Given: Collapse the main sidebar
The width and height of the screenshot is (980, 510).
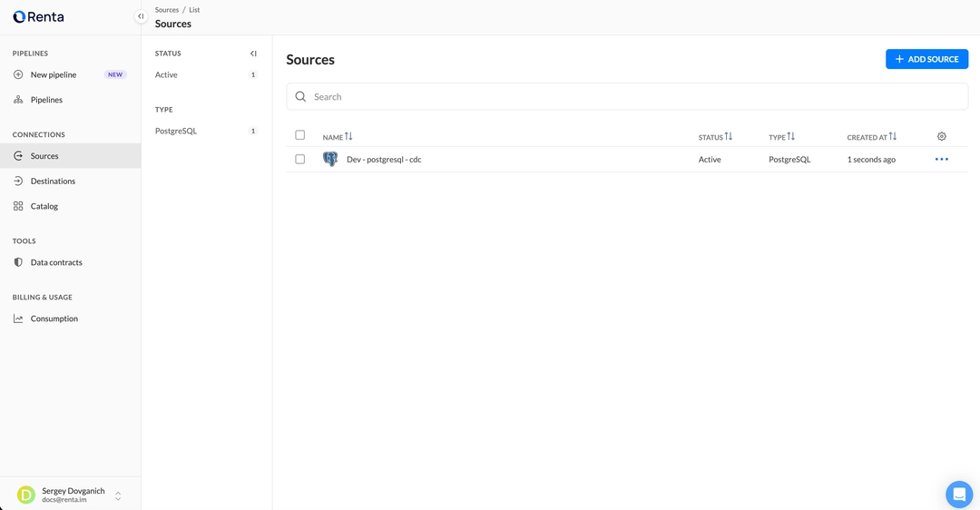Looking at the screenshot, I should click(141, 16).
